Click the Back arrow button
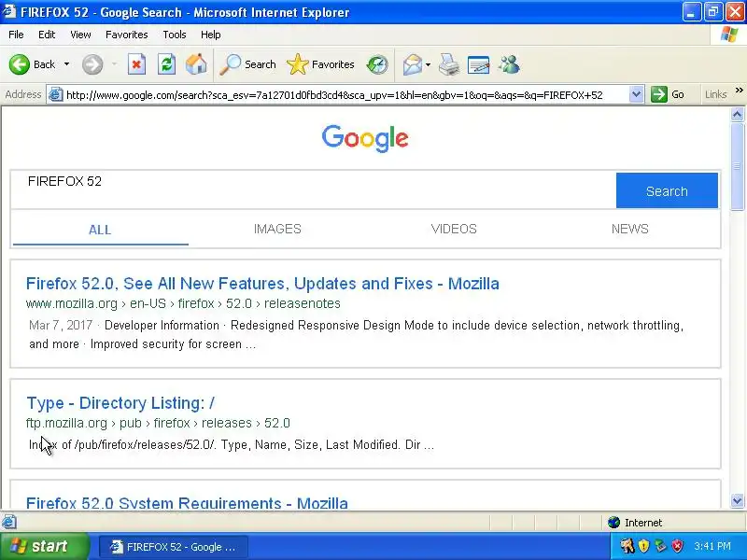This screenshot has width=747, height=560. [20, 64]
